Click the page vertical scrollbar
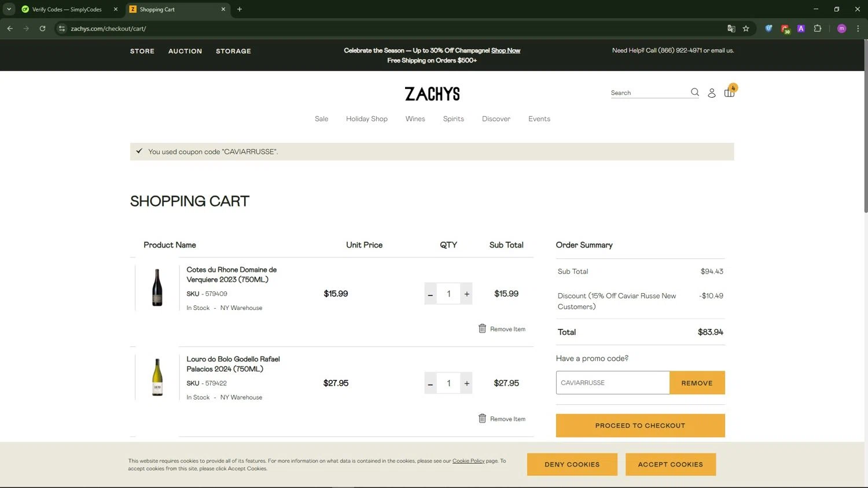Viewport: 868px width, 488px height. [865, 126]
